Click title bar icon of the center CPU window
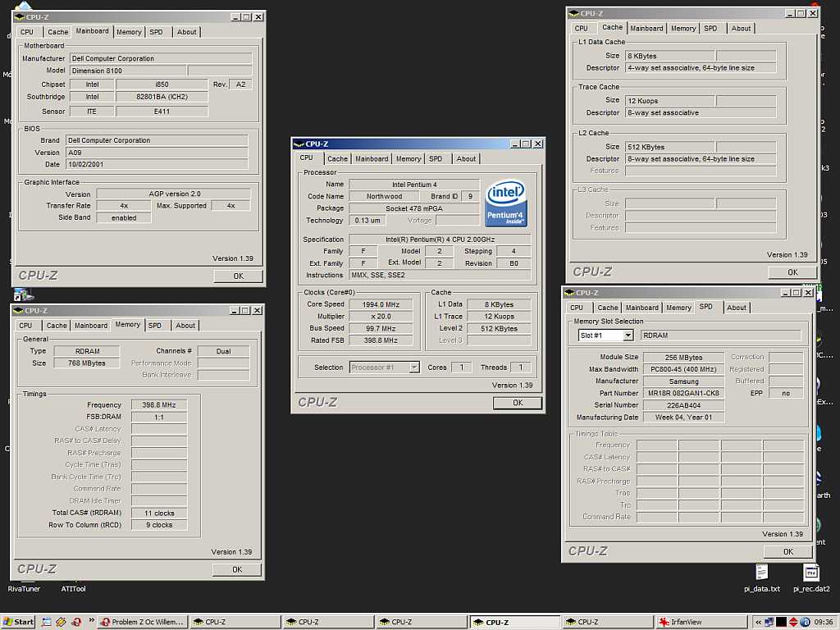 pos(299,144)
